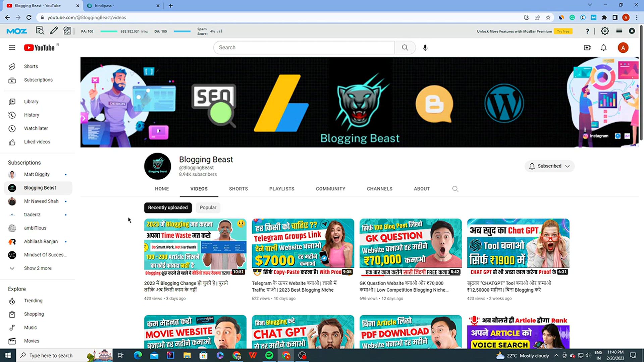Screen dimensions: 644x362
Task: Switch to the SHORTS tab
Action: tap(238, 189)
